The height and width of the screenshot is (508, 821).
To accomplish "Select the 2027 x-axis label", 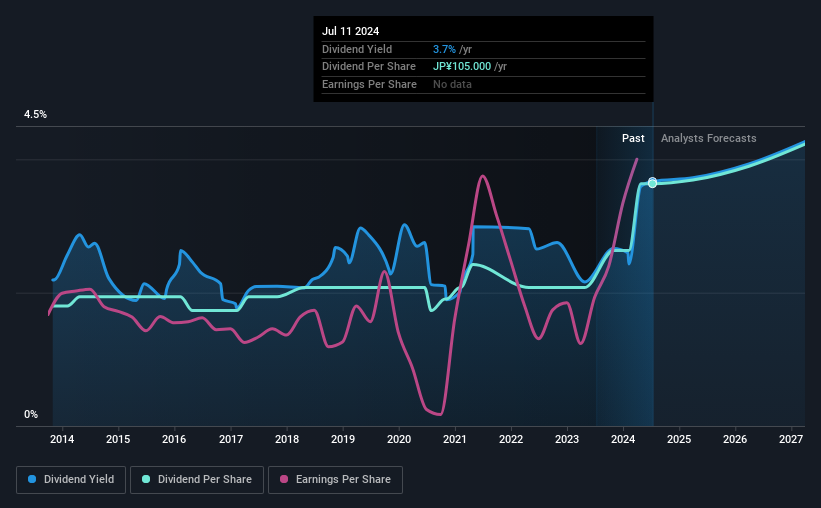I will pos(791,439).
